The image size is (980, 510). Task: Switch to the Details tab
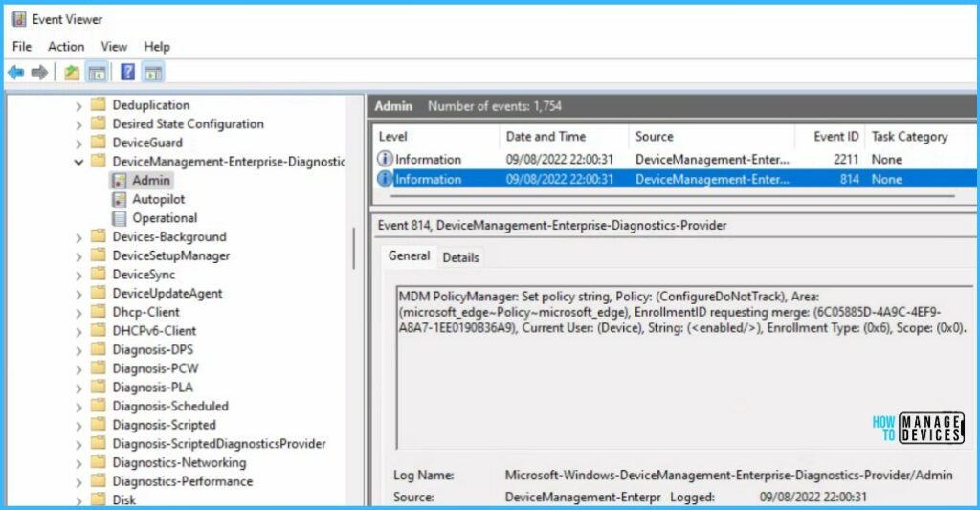pyautogui.click(x=460, y=257)
